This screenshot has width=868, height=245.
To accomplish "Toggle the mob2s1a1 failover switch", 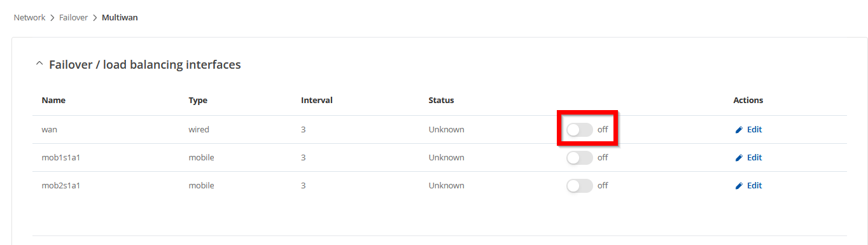I will (579, 186).
